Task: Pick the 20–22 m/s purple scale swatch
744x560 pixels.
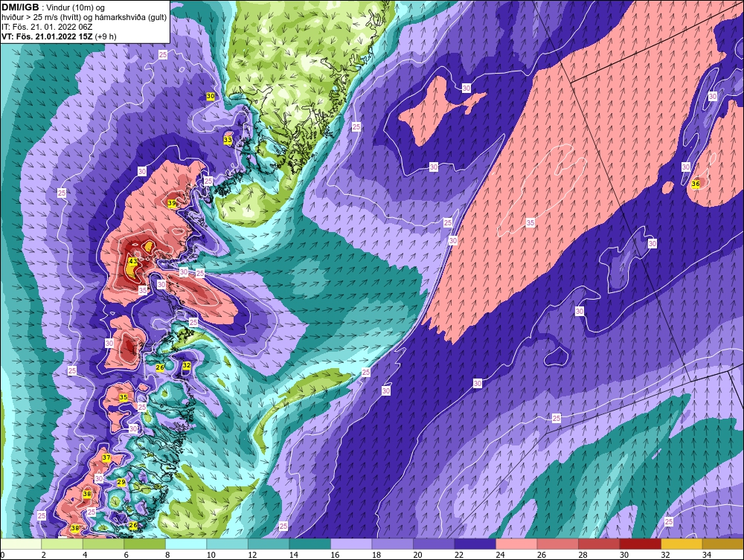Action: (434, 544)
